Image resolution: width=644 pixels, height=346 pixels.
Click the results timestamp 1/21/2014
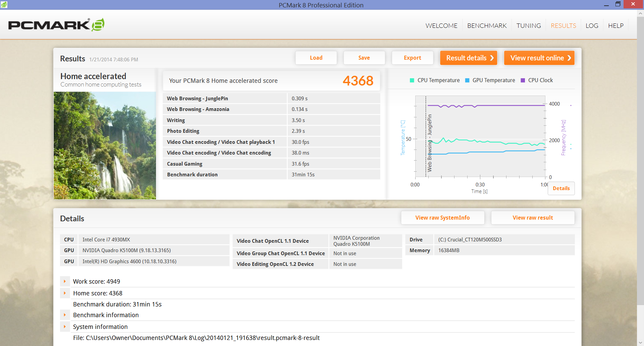pos(114,59)
